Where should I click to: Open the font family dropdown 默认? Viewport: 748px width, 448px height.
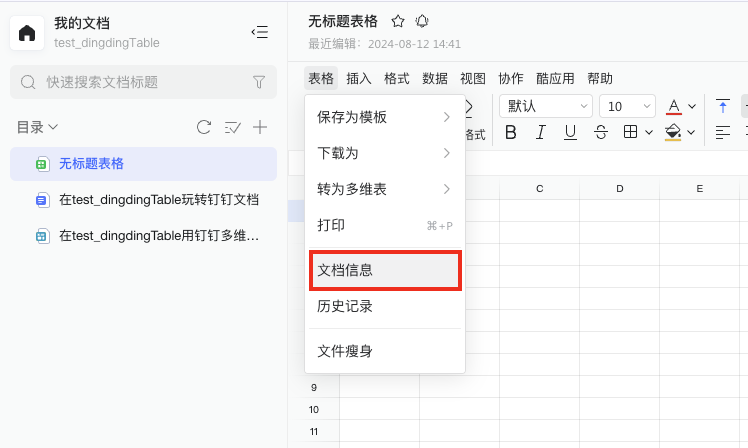tap(546, 106)
